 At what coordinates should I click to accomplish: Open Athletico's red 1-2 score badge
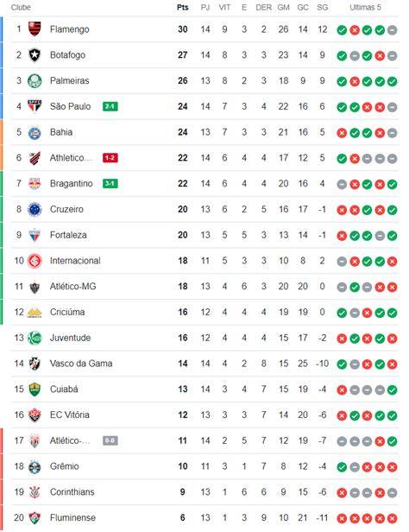(x=110, y=158)
